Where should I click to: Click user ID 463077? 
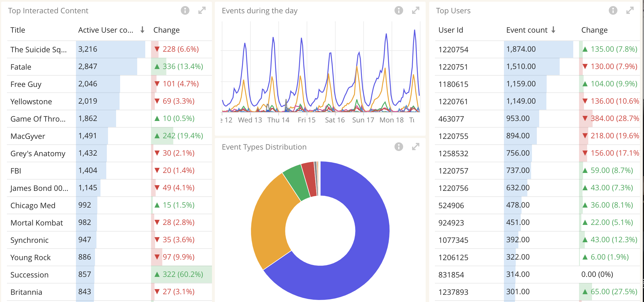pos(451,119)
